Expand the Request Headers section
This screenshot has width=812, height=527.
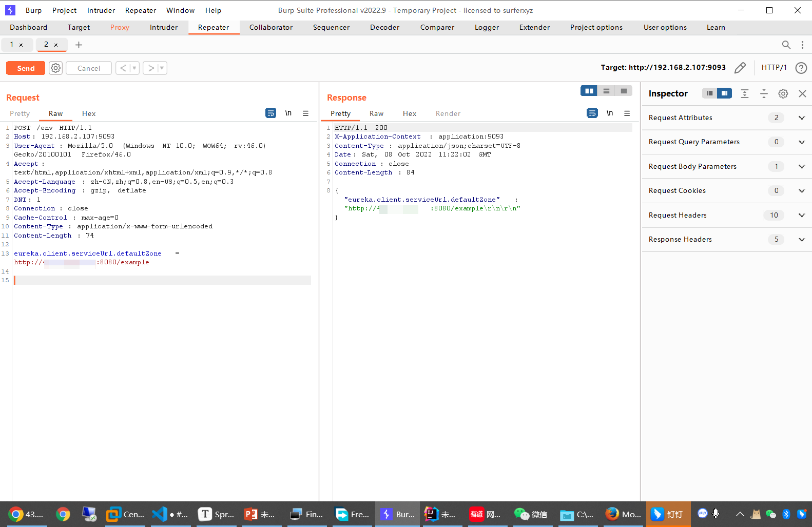click(x=801, y=216)
